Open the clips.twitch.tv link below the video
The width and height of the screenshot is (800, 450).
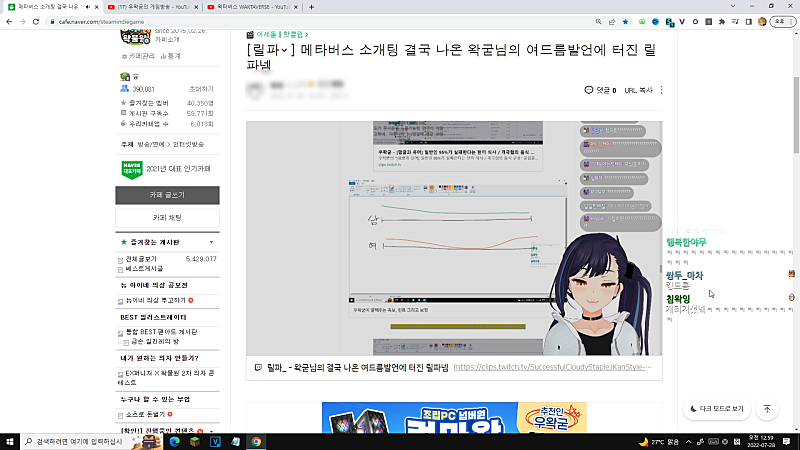[x=552, y=367]
